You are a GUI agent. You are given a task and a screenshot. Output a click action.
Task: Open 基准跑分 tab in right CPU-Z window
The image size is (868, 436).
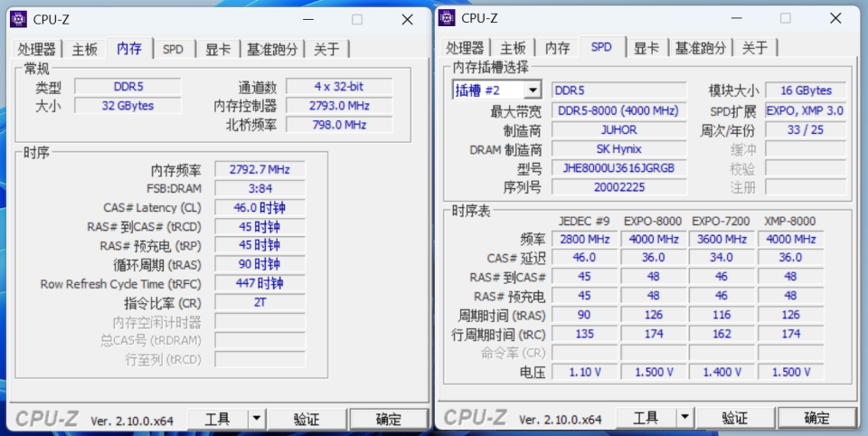701,48
